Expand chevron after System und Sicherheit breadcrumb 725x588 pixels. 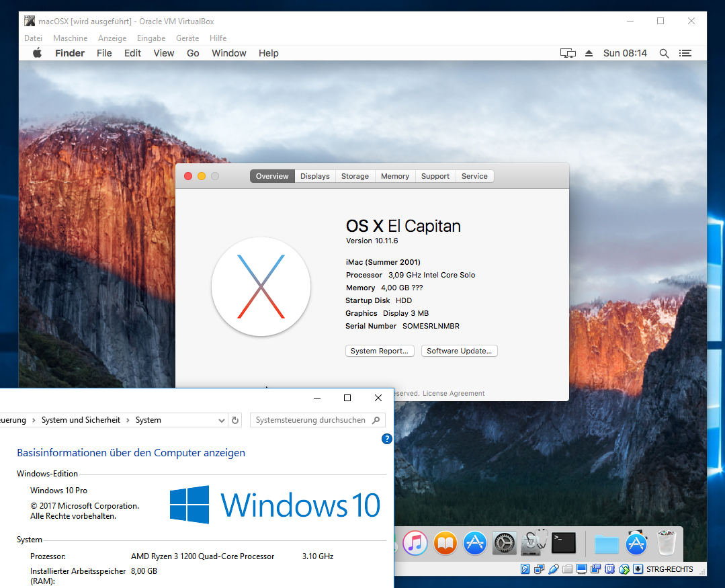[x=128, y=420]
